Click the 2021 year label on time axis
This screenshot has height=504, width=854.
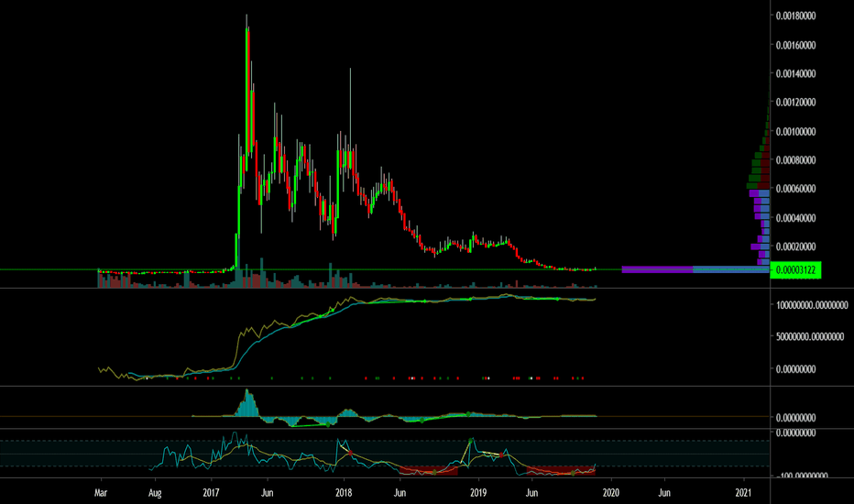point(743,493)
